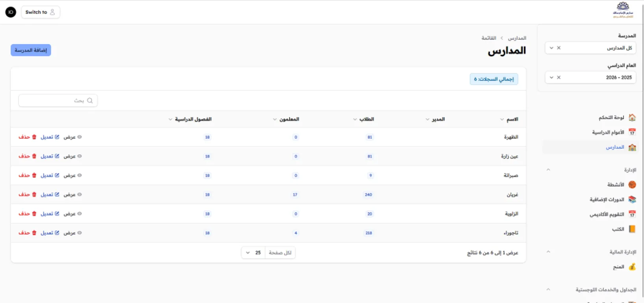Image resolution: width=644 pixels, height=303 pixels.
Task: Click the house icon beside لوحة التحكم
Action: [x=632, y=118]
